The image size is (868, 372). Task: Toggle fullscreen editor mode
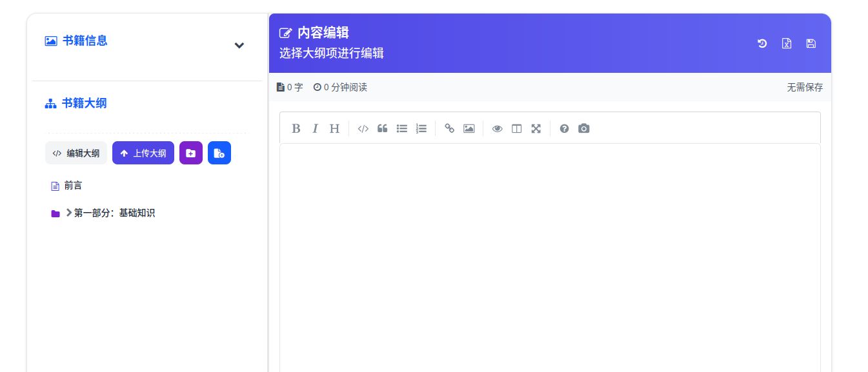point(536,128)
